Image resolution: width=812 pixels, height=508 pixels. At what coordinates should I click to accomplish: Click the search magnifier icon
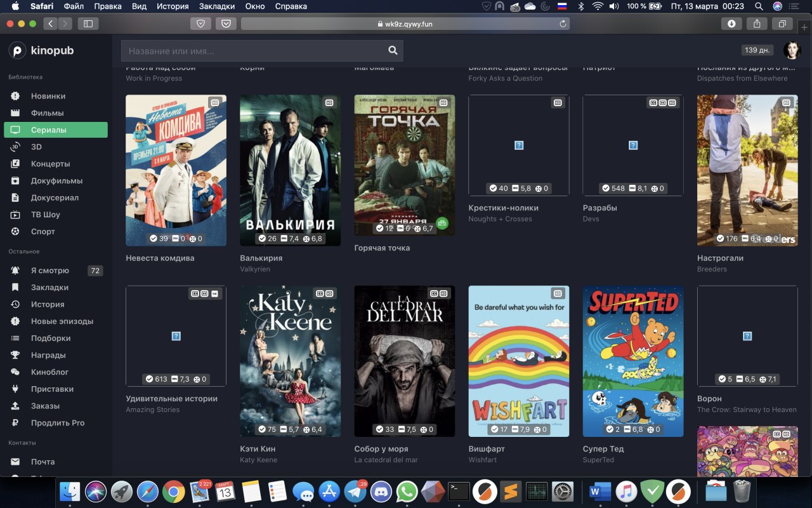click(393, 50)
